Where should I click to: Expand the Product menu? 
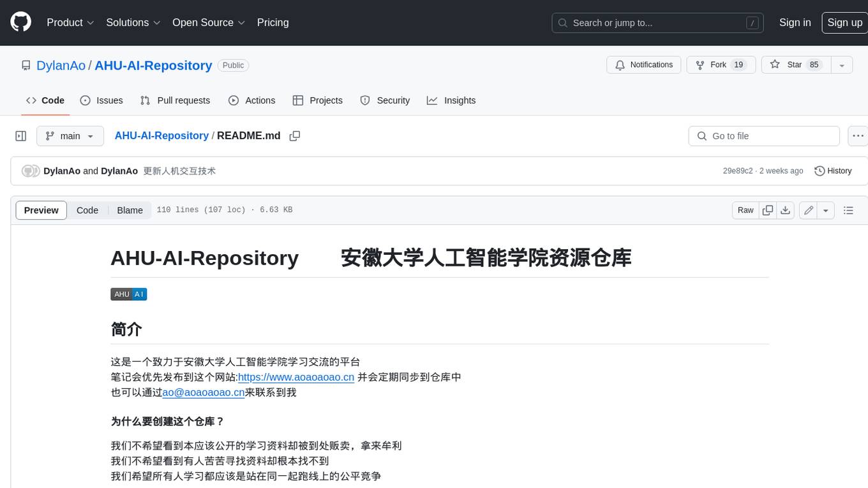(x=70, y=22)
